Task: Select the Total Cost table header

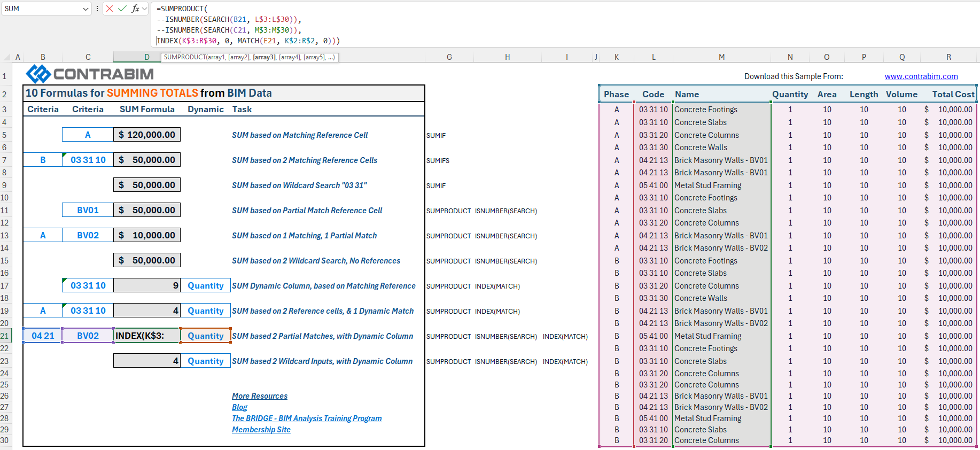Action: tap(953, 94)
